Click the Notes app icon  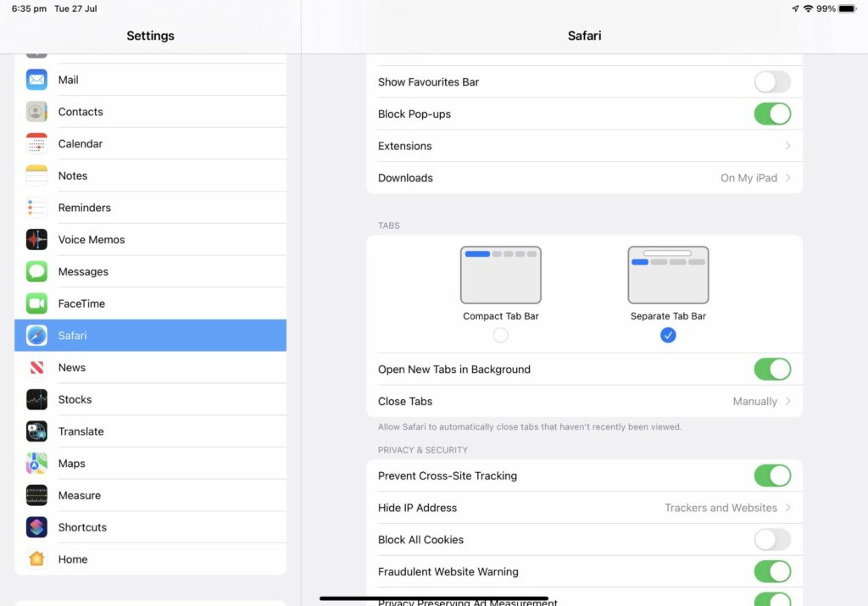coord(36,175)
